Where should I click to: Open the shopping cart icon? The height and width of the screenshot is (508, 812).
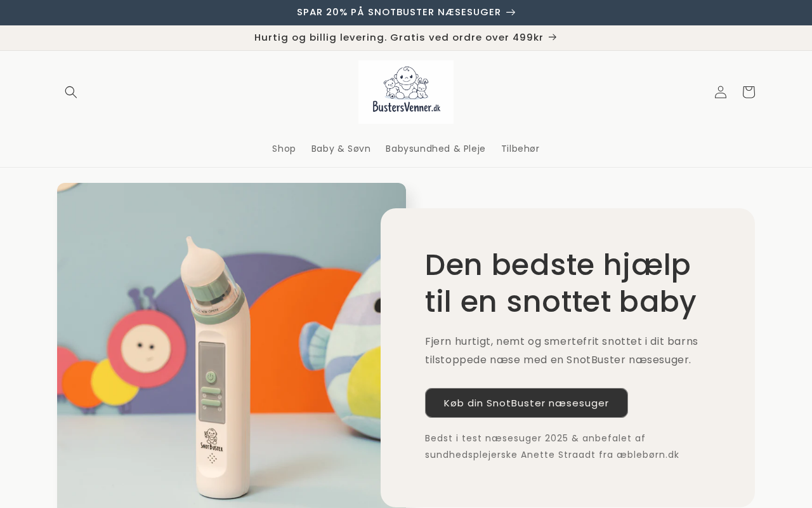(749, 92)
